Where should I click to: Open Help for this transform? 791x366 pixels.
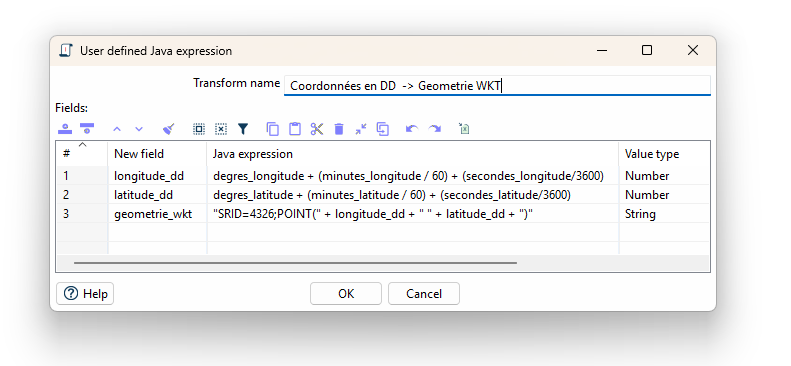click(85, 293)
